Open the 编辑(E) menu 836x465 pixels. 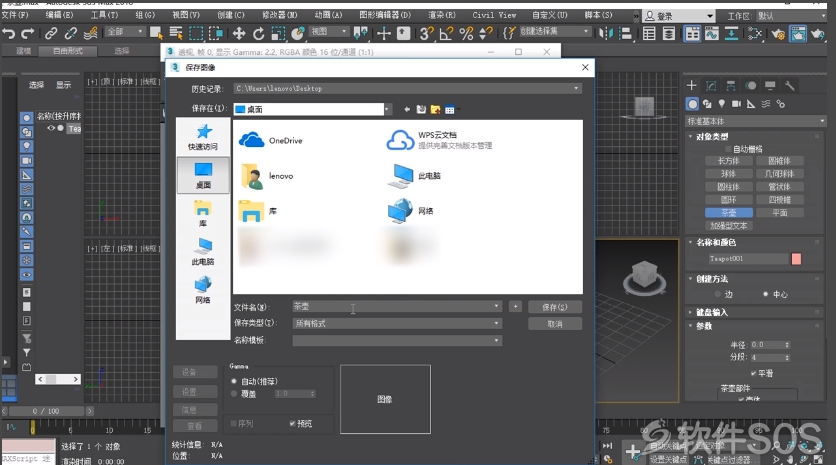(x=59, y=15)
